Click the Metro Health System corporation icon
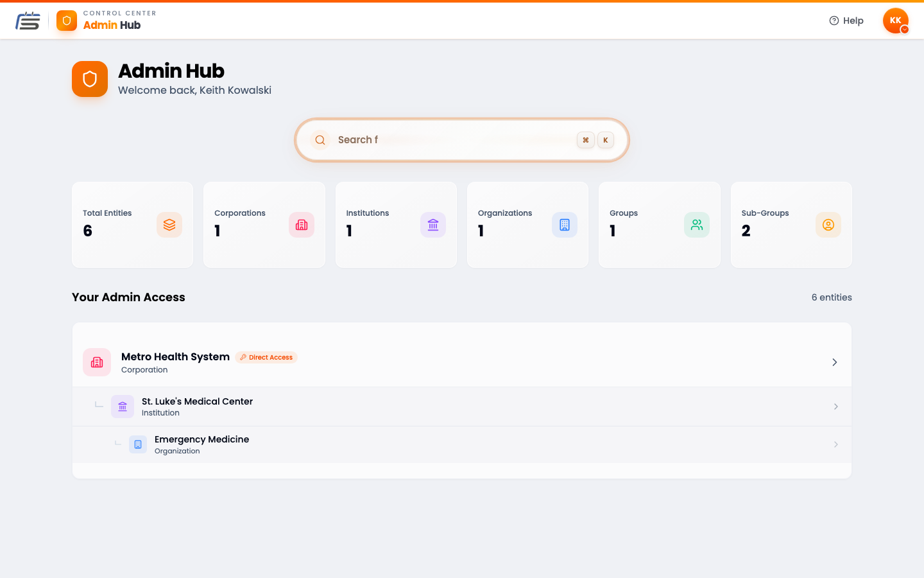 click(x=97, y=362)
